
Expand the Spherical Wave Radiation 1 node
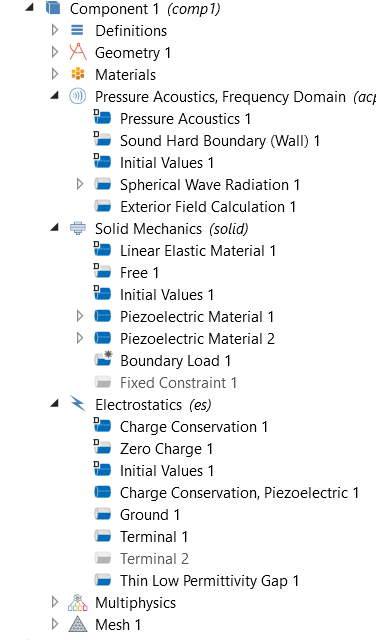80,184
